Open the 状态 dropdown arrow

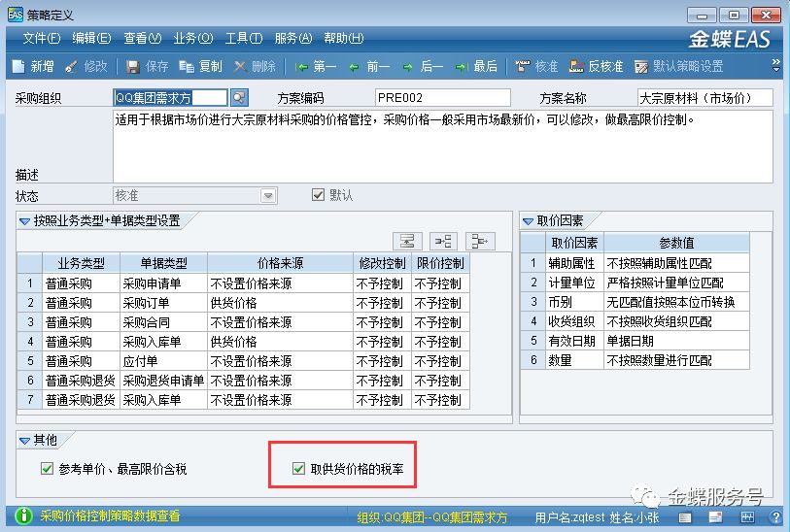(268, 195)
